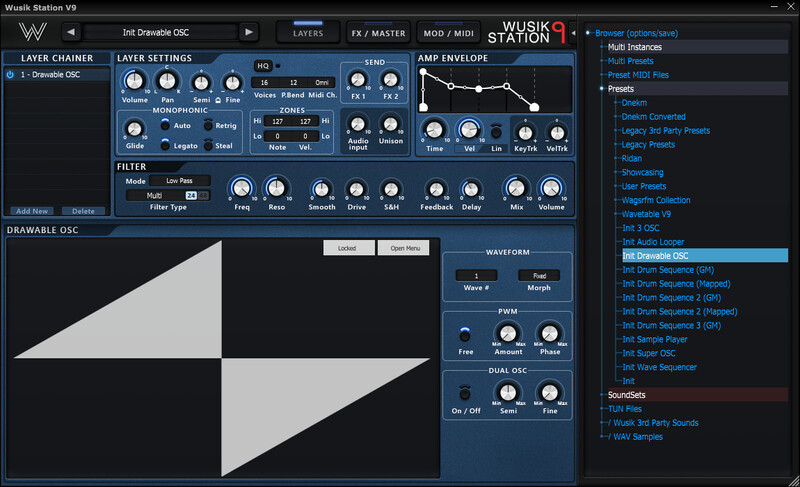Viewport: 800px width, 487px height.
Task: Open the Filter Type Multi selector
Action: pos(155,195)
